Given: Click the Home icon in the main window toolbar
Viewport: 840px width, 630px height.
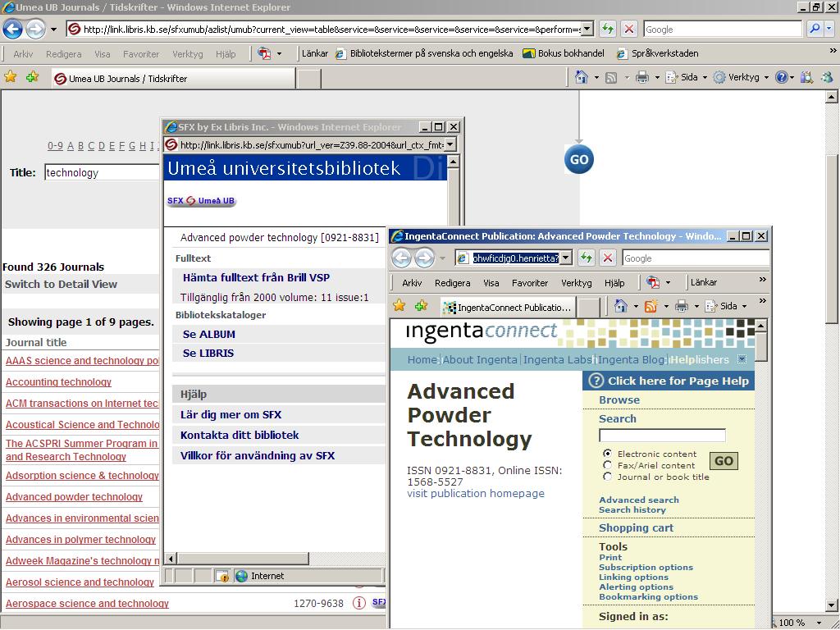Looking at the screenshot, I should click(582, 77).
